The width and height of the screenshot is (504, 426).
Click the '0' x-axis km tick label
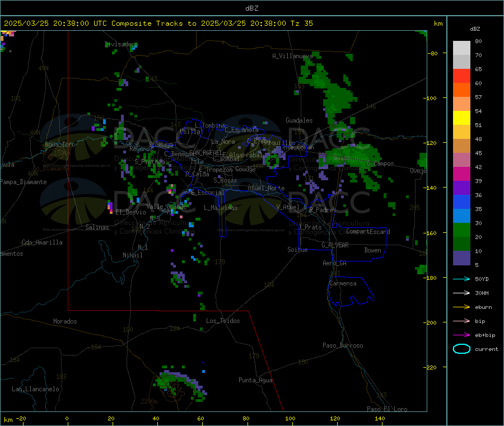(67, 418)
